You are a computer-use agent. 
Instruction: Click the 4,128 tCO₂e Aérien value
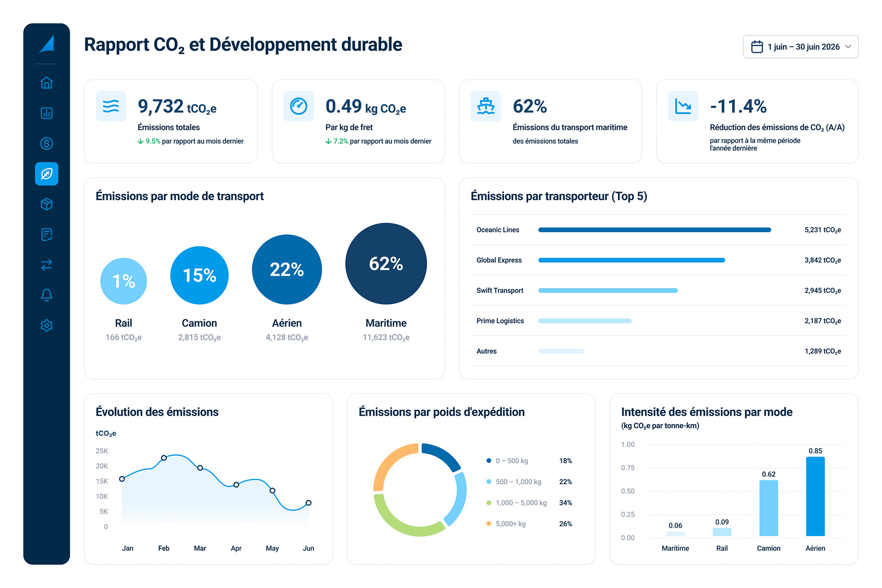[x=287, y=338]
